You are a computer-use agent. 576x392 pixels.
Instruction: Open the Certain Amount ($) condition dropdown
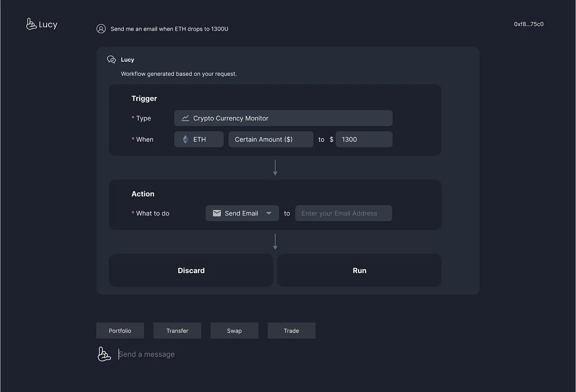pos(271,139)
